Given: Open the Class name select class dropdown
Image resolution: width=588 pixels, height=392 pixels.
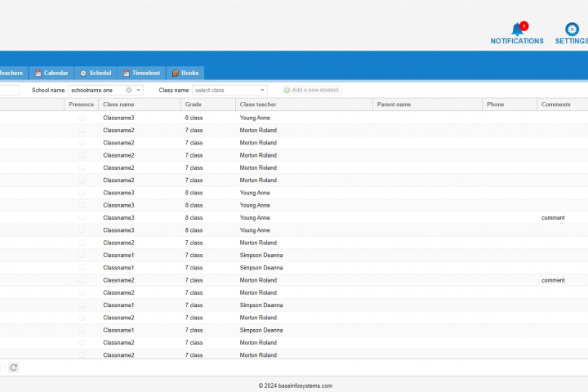Looking at the screenshot, I should [x=229, y=90].
